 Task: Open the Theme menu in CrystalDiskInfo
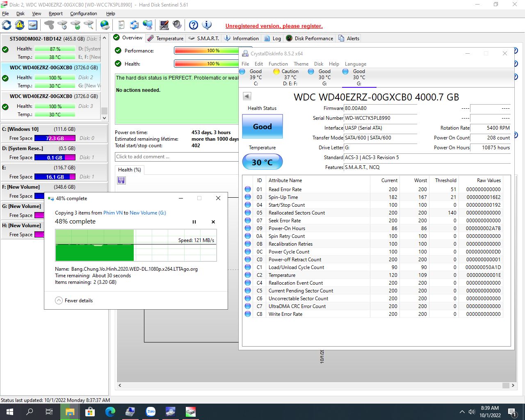[x=301, y=64]
